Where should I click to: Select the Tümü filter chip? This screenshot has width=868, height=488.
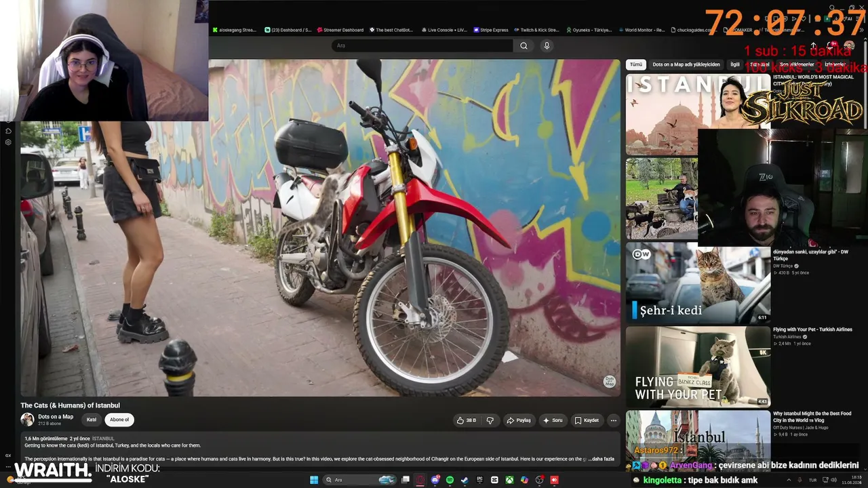[x=635, y=64]
